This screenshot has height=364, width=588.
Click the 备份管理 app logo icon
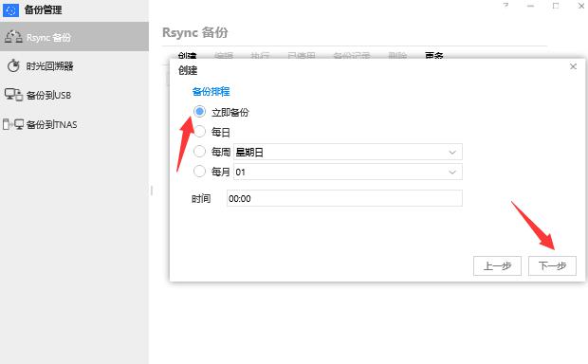click(10, 10)
